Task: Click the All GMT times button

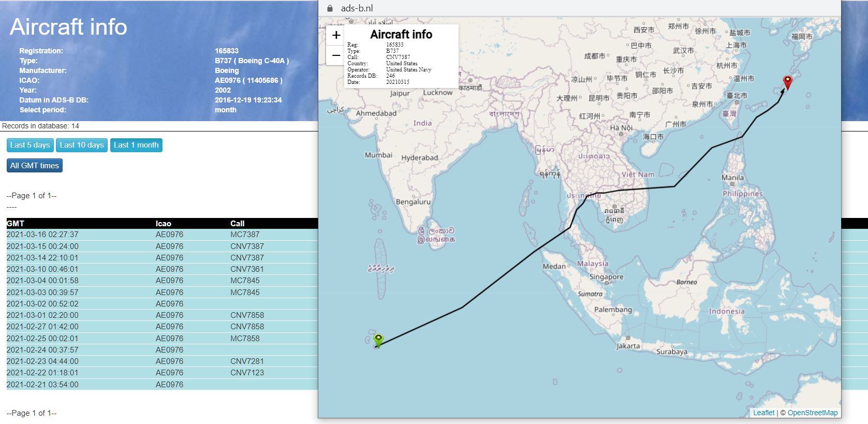Action: (35, 166)
